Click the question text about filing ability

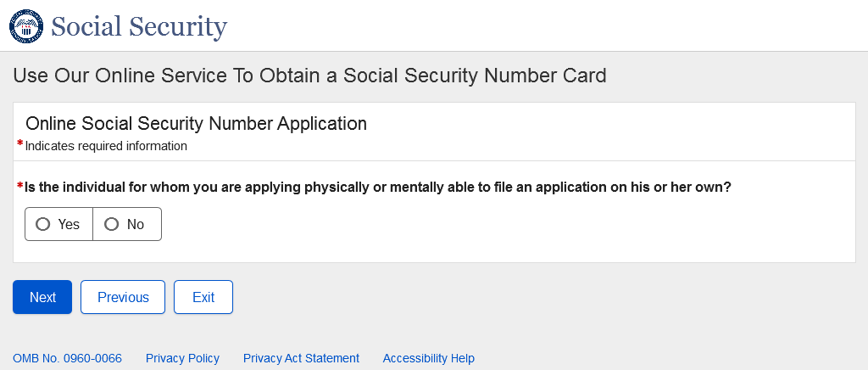(x=377, y=188)
